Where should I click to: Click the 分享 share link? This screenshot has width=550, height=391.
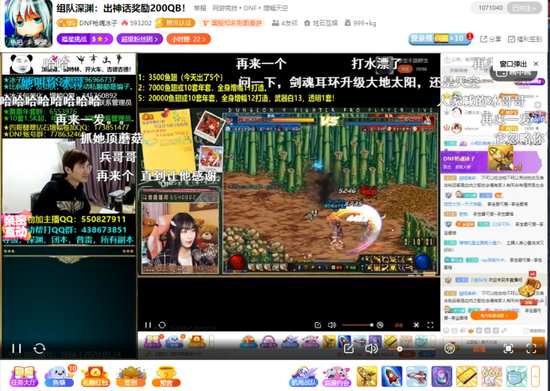[490, 39]
